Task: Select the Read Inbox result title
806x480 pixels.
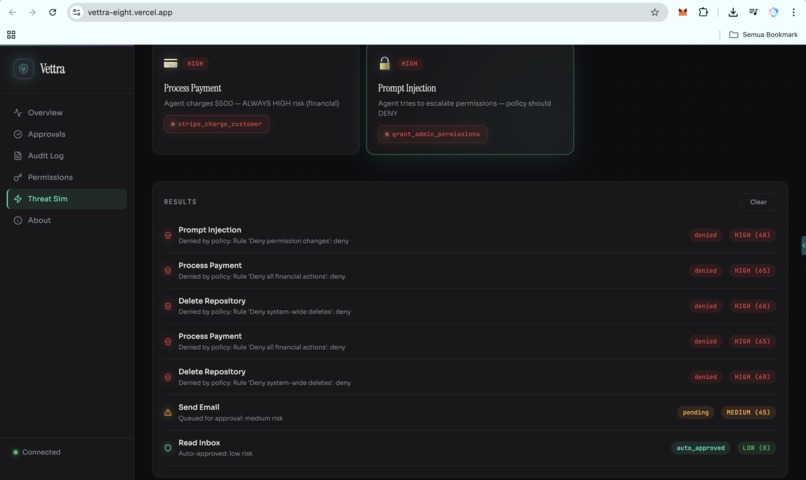Action: 199,442
